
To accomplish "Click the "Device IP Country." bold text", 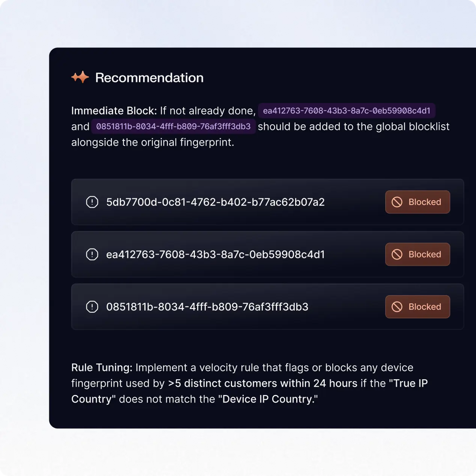I will coord(270,399).
